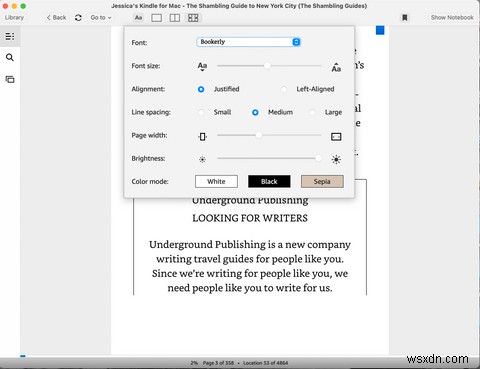Select Left-Aligned alignment
The image size is (480, 369).
284,89
